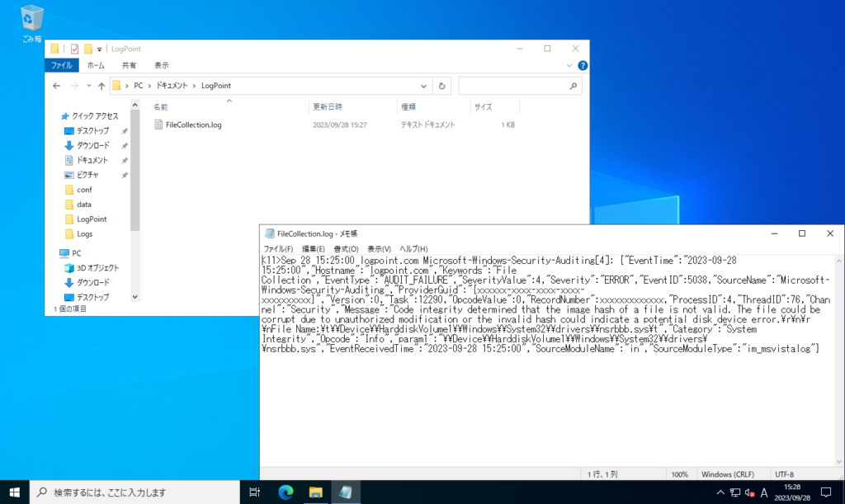Click Documents breadcrumb in address bar
This screenshot has height=504, width=845.
[172, 86]
